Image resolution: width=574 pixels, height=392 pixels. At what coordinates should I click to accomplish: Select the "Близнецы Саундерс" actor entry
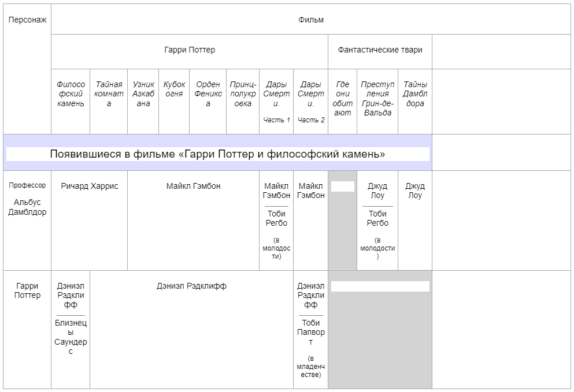click(71, 337)
